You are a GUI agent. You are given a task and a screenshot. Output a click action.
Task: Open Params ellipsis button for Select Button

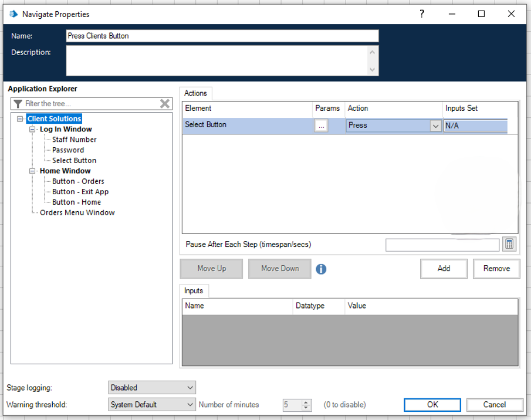tap(320, 126)
